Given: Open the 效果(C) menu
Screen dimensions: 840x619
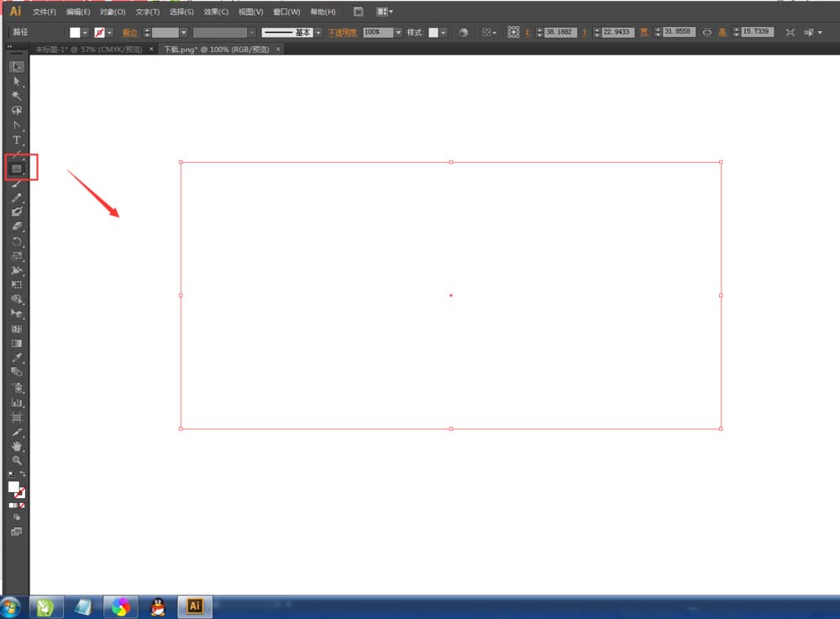Looking at the screenshot, I should 216,12.
